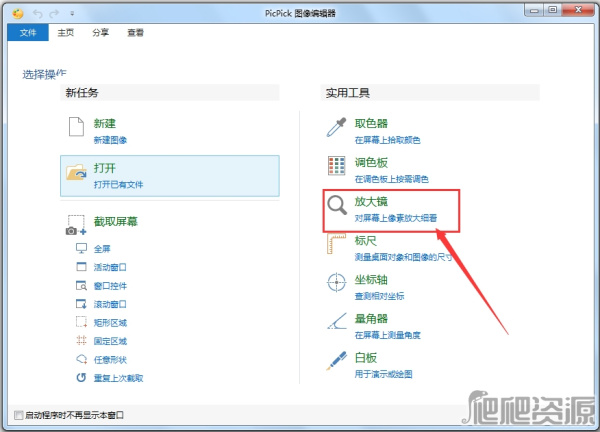Click the 截取屏幕 heading

116,222
